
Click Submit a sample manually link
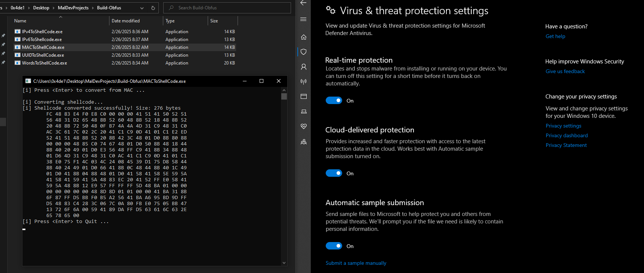(x=356, y=263)
